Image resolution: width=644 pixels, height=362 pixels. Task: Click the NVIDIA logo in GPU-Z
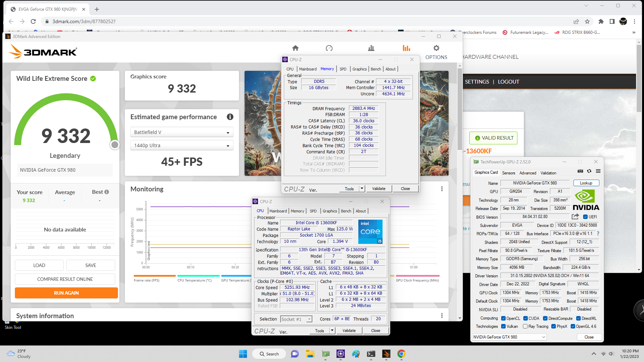[x=586, y=200]
